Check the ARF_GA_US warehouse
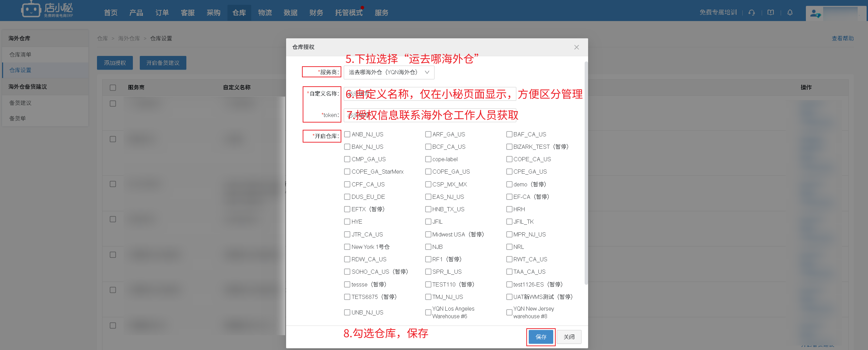868x350 pixels. pos(428,134)
